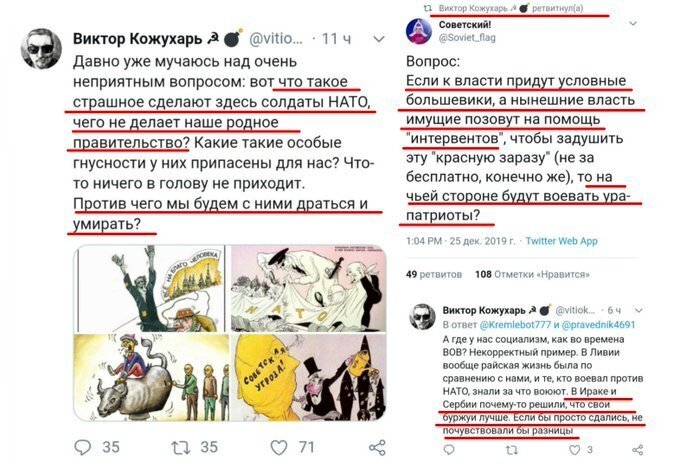Open the Советский! account avatar
The width and height of the screenshot is (680, 467).
click(x=418, y=31)
